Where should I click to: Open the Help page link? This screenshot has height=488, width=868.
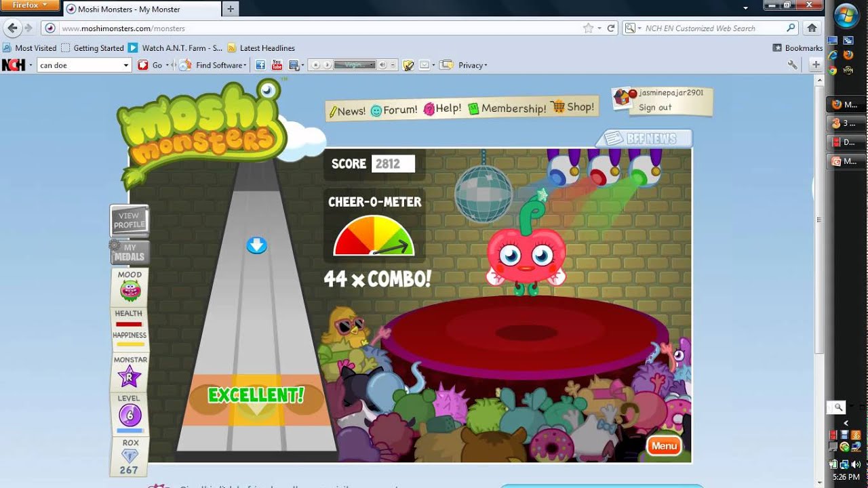pos(443,108)
